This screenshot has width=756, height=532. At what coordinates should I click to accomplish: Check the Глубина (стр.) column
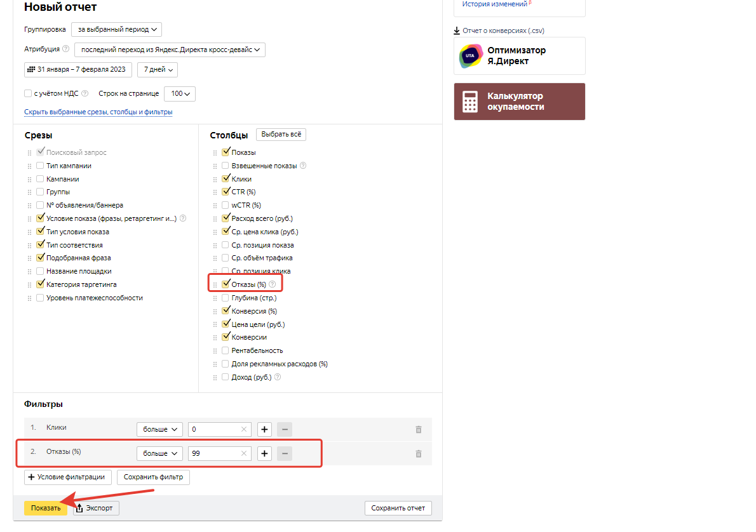[225, 298]
